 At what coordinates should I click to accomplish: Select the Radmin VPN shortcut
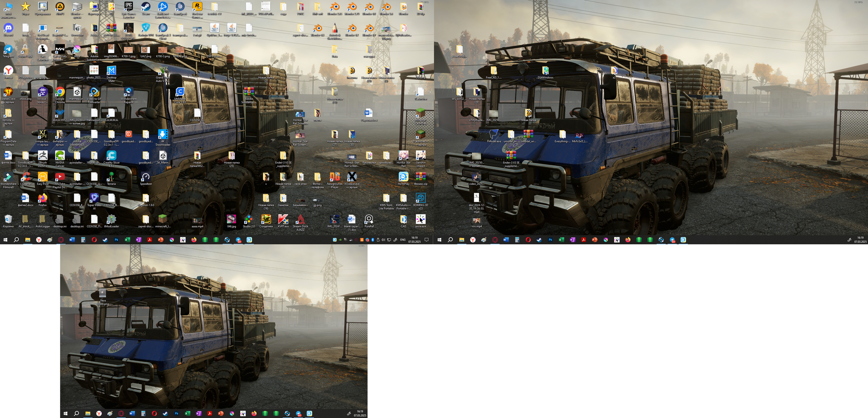click(x=146, y=30)
